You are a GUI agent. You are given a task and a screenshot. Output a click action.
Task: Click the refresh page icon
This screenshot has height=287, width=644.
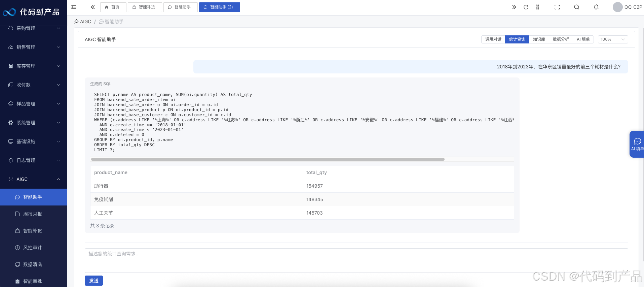(x=526, y=7)
